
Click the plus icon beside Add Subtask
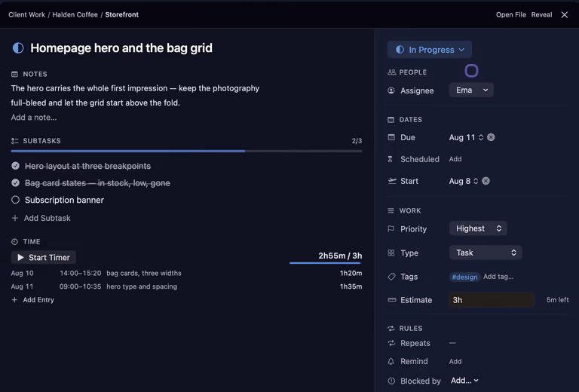[15, 218]
